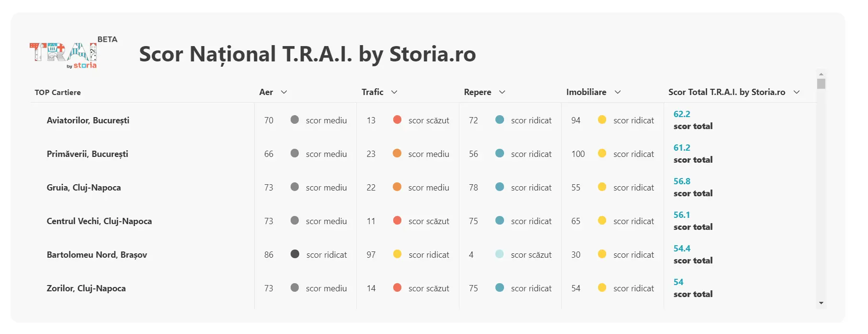This screenshot has width=868, height=334.
Task: Click the 62.2 total score value
Action: point(682,114)
